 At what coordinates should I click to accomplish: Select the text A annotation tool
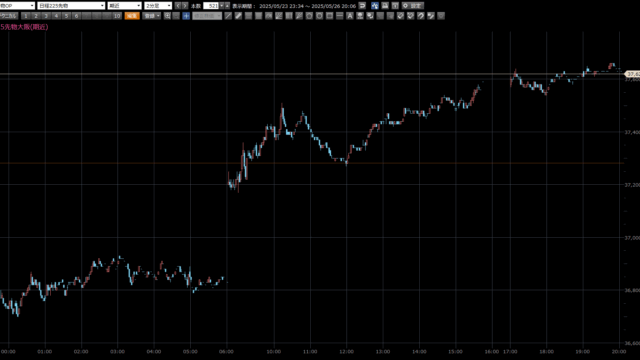(x=350, y=16)
